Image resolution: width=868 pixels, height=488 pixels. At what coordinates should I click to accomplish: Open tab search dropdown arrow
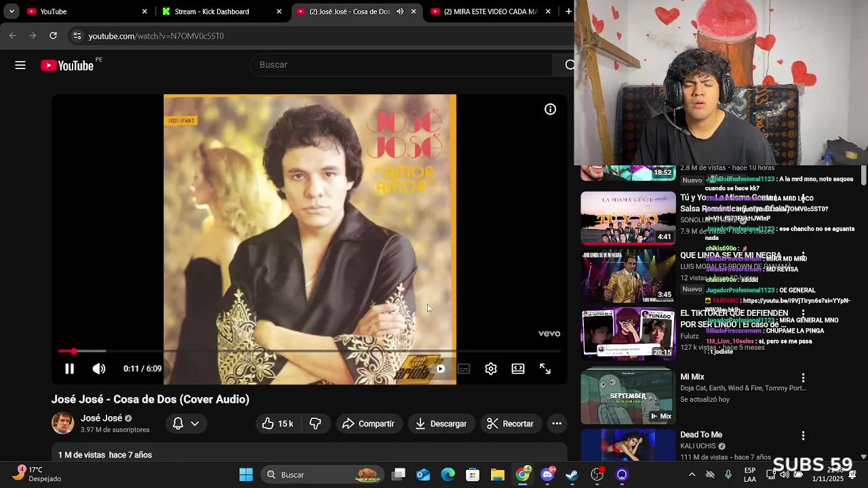pos(12,12)
